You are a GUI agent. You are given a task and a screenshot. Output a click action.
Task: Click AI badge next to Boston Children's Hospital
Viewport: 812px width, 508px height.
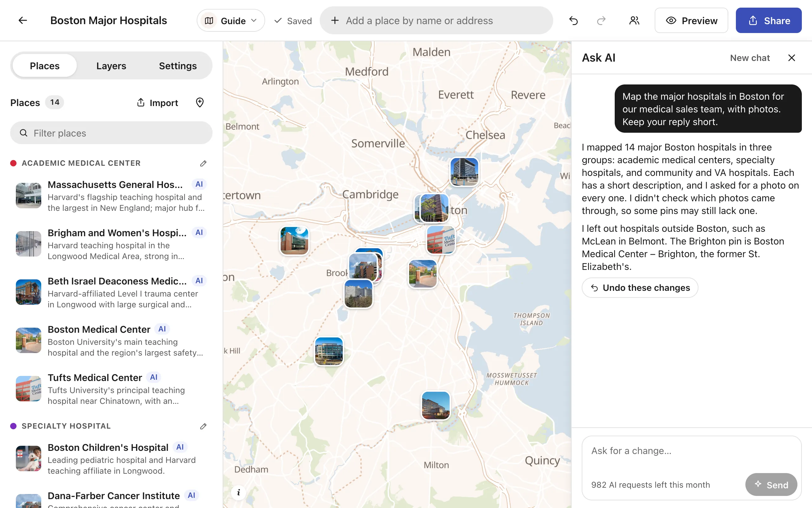tap(180, 447)
